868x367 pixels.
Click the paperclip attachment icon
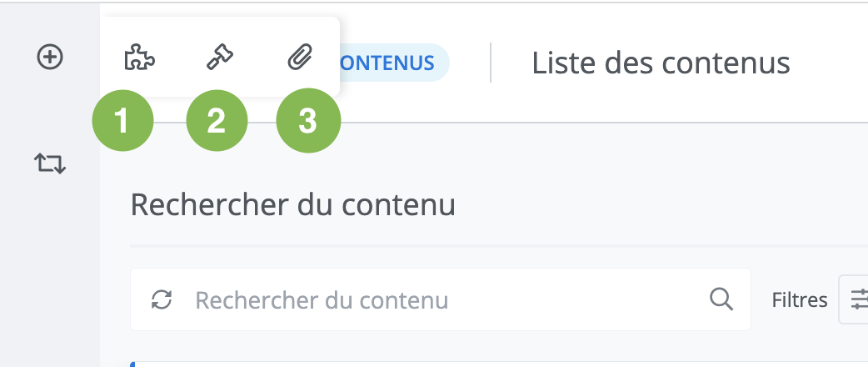point(298,58)
